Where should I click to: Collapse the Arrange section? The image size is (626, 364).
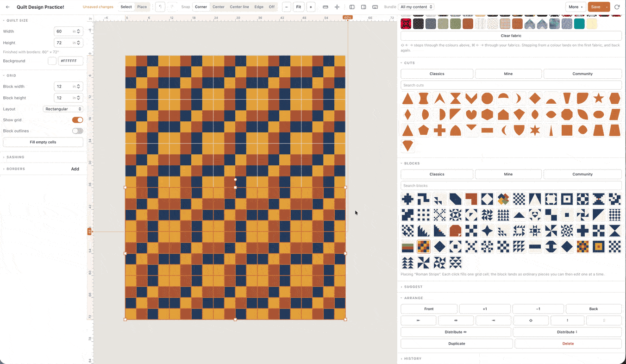pyautogui.click(x=413, y=298)
